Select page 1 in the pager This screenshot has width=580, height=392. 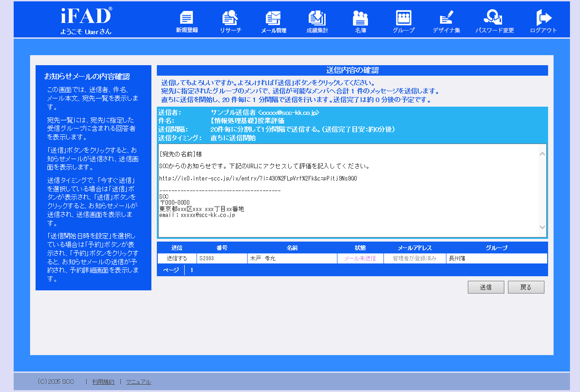[x=192, y=270]
